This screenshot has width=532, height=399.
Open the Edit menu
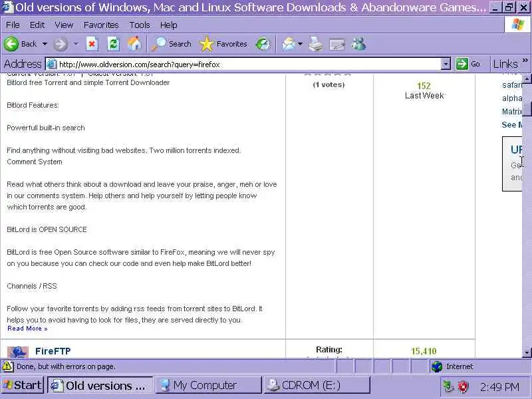(37, 25)
